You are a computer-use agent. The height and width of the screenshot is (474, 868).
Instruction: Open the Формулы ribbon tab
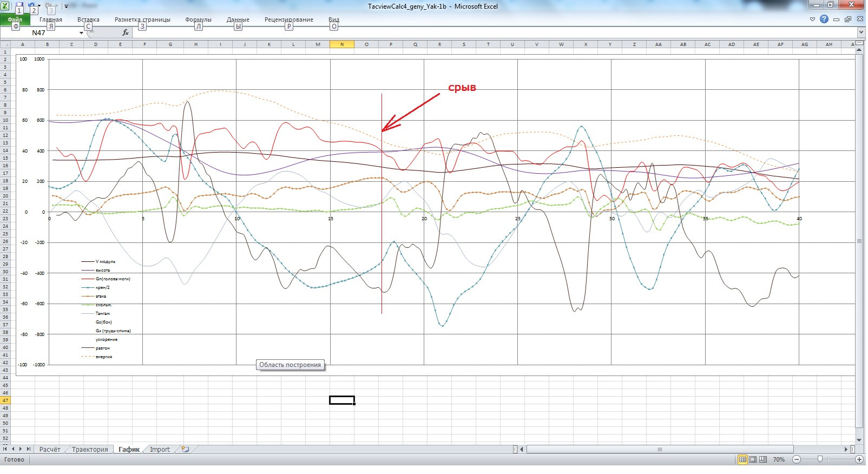pyautogui.click(x=198, y=19)
